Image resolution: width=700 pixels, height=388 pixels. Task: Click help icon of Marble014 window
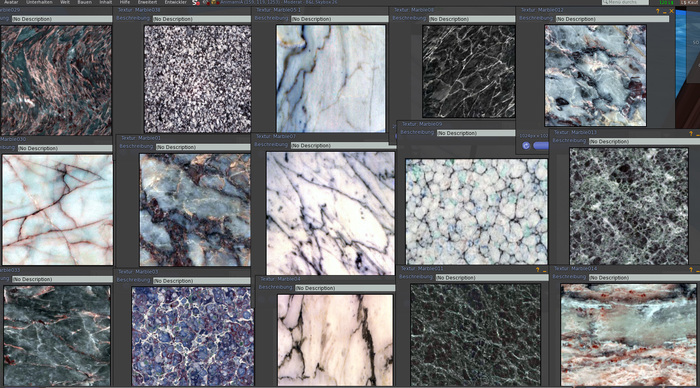pyautogui.click(x=691, y=270)
